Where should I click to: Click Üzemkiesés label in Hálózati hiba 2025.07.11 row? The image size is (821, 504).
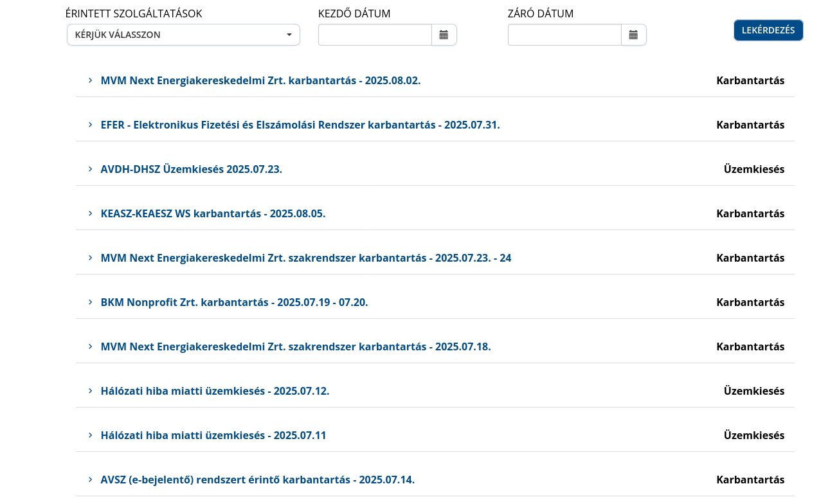pos(754,435)
